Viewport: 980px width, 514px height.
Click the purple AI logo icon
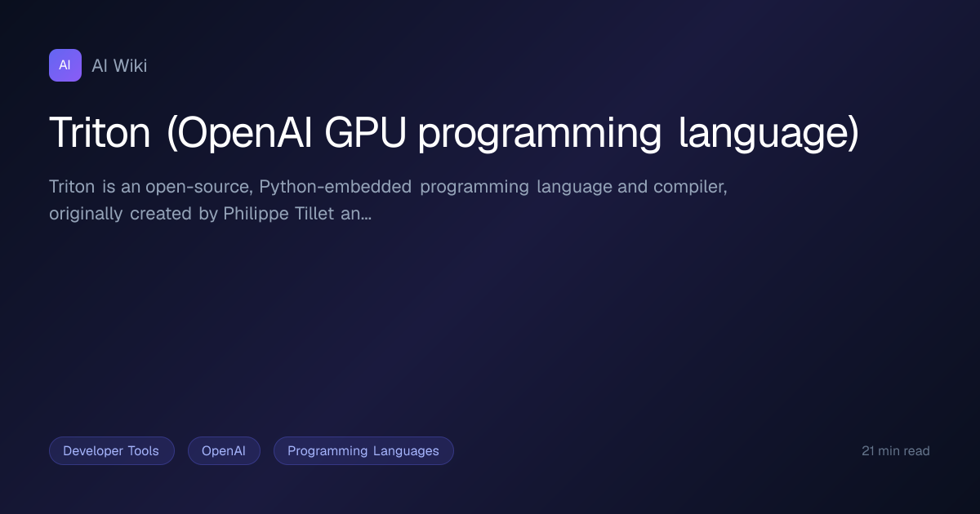click(65, 65)
